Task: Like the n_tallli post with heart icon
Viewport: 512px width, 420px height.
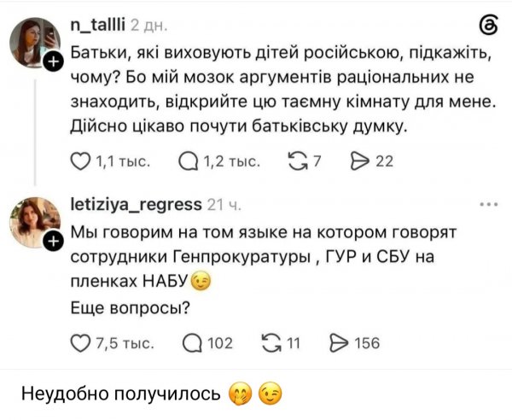Action: point(80,161)
